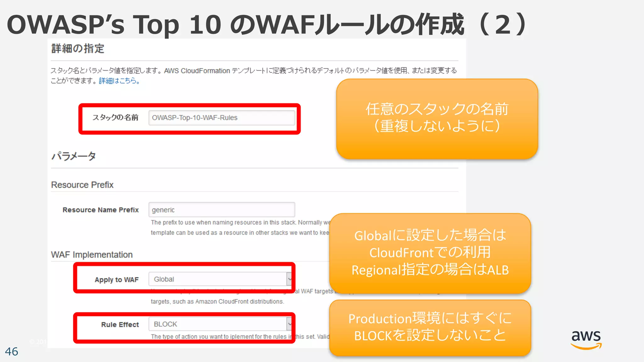The width and height of the screenshot is (644, 362).
Task: Open the 詳細はこちら link
Action: 119,81
